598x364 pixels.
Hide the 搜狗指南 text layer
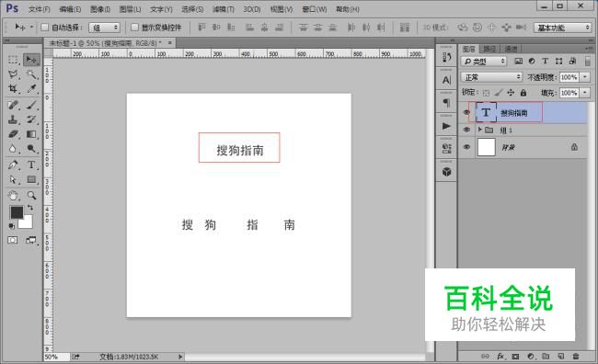click(466, 112)
